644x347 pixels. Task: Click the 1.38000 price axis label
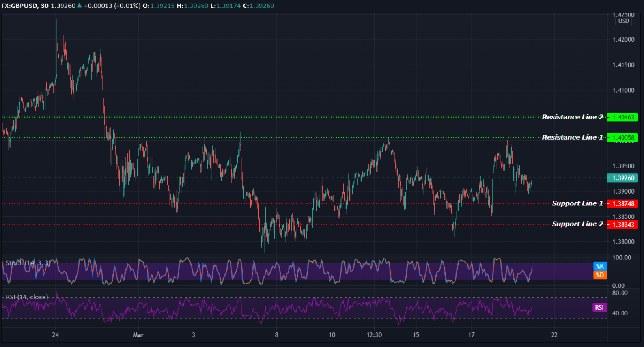click(x=623, y=242)
